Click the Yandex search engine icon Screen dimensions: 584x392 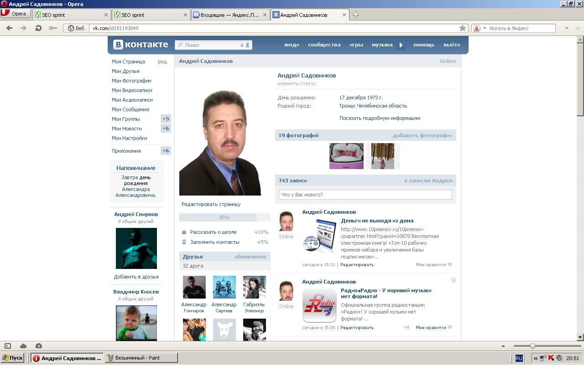(477, 28)
